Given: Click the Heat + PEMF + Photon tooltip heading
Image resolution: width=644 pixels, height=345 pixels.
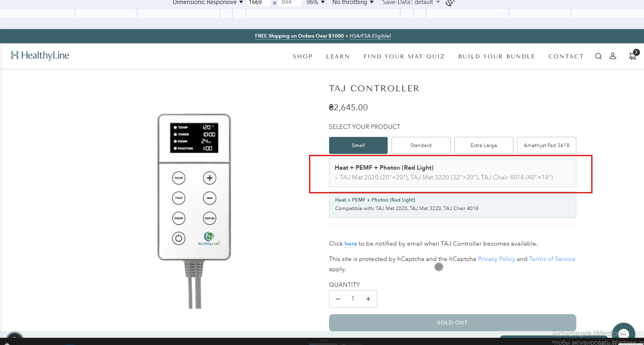Looking at the screenshot, I should (x=384, y=168).
